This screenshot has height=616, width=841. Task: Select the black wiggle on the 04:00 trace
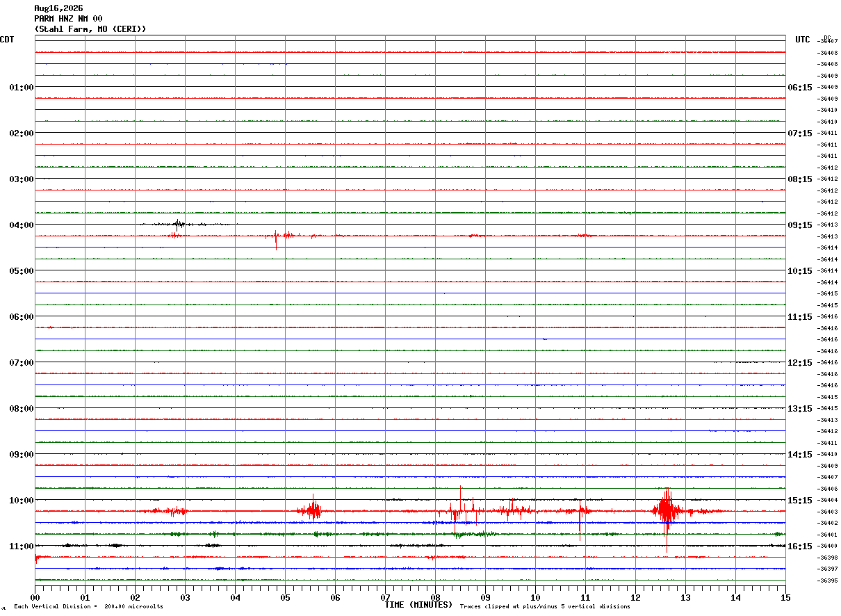point(179,224)
